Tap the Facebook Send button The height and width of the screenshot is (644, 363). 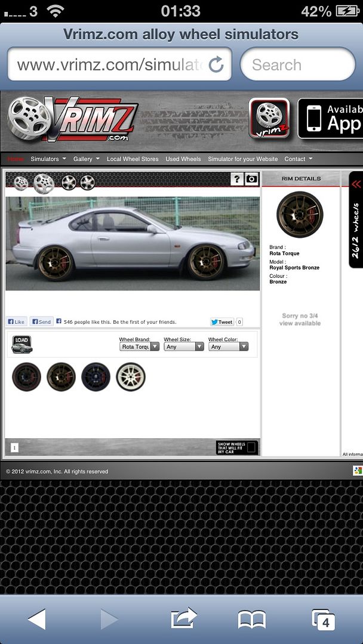41,321
